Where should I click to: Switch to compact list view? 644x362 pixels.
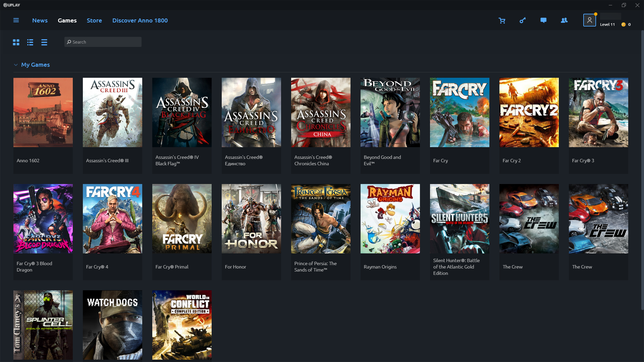44,42
